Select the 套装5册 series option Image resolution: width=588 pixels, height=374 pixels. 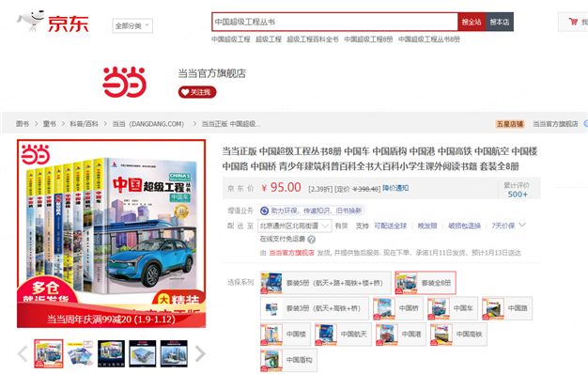(x=326, y=283)
